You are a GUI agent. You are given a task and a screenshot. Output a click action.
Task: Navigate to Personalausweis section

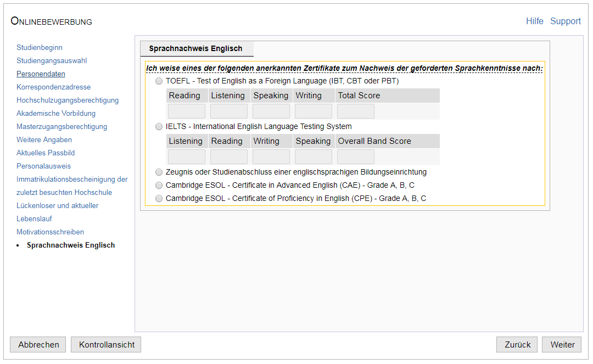43,166
